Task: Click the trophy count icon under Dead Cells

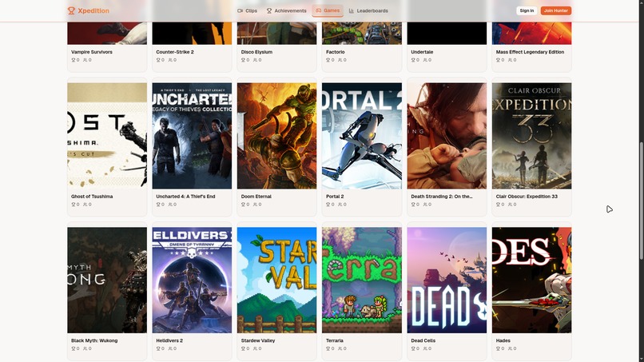Action: pyautogui.click(x=414, y=348)
